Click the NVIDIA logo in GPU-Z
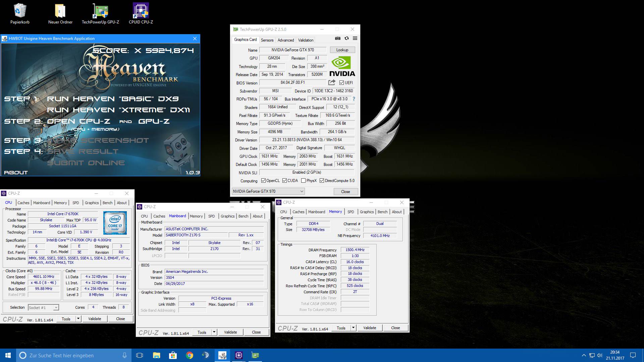 [342, 66]
